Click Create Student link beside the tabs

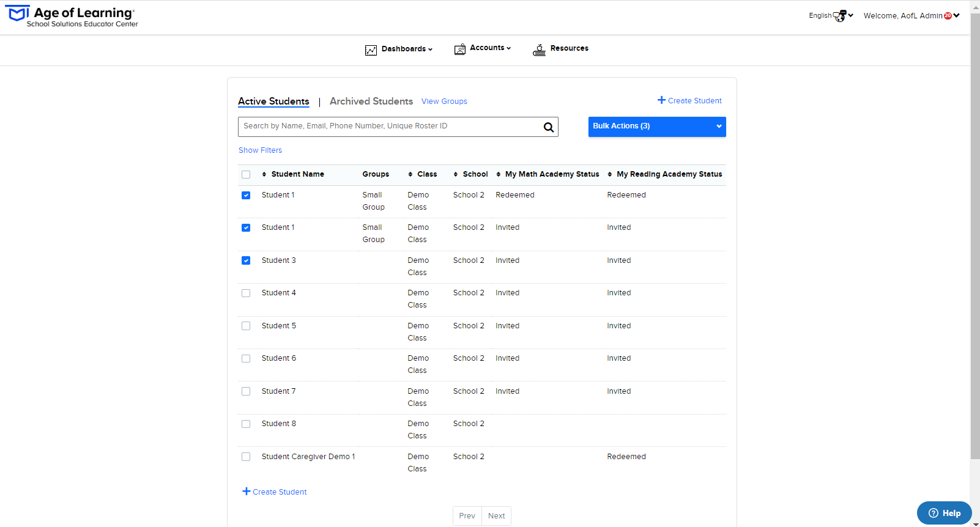coord(689,101)
